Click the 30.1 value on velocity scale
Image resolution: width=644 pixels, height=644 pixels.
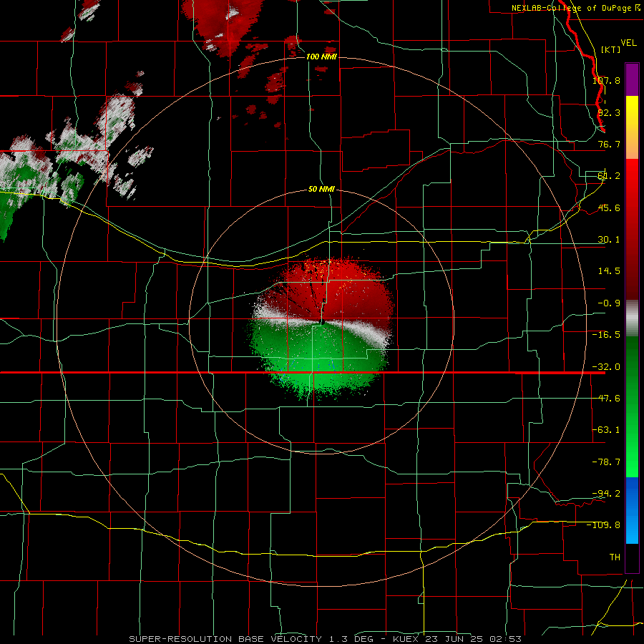(x=609, y=240)
